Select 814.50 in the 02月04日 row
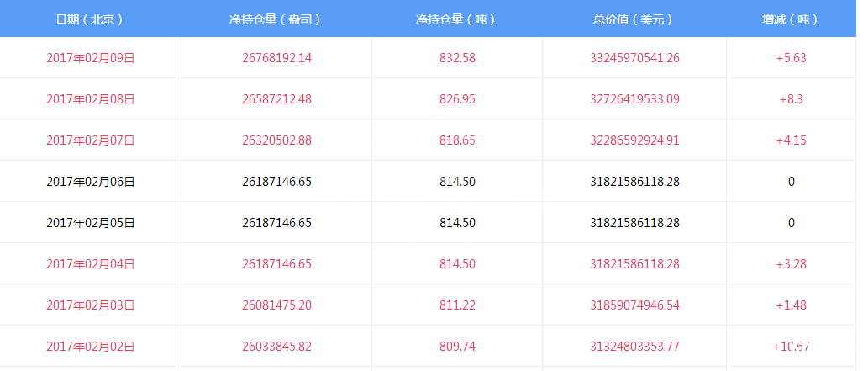The width and height of the screenshot is (868, 371). pos(457,264)
